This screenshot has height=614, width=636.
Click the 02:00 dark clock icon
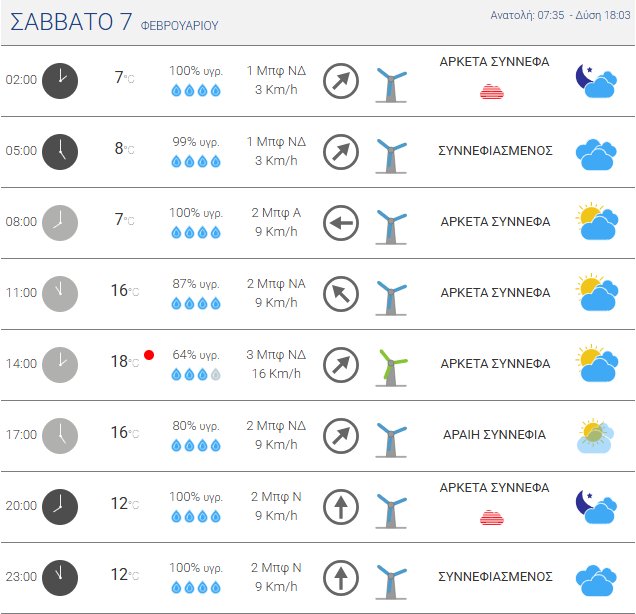(60, 80)
